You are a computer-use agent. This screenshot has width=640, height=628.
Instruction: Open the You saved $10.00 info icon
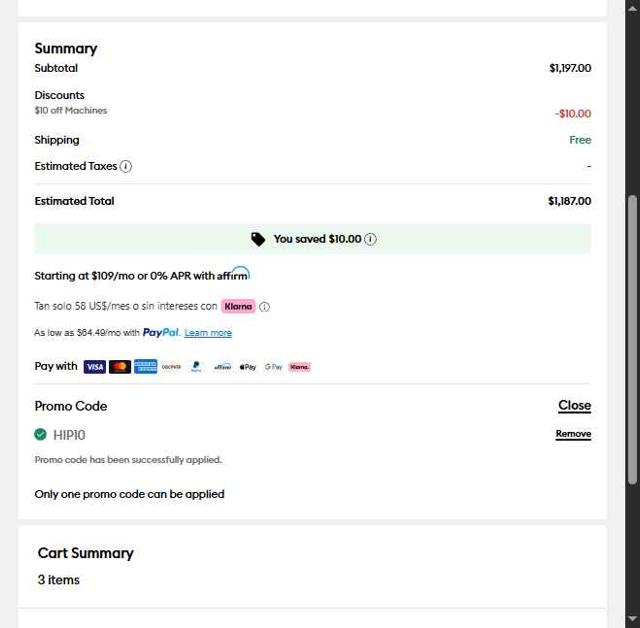[370, 239]
